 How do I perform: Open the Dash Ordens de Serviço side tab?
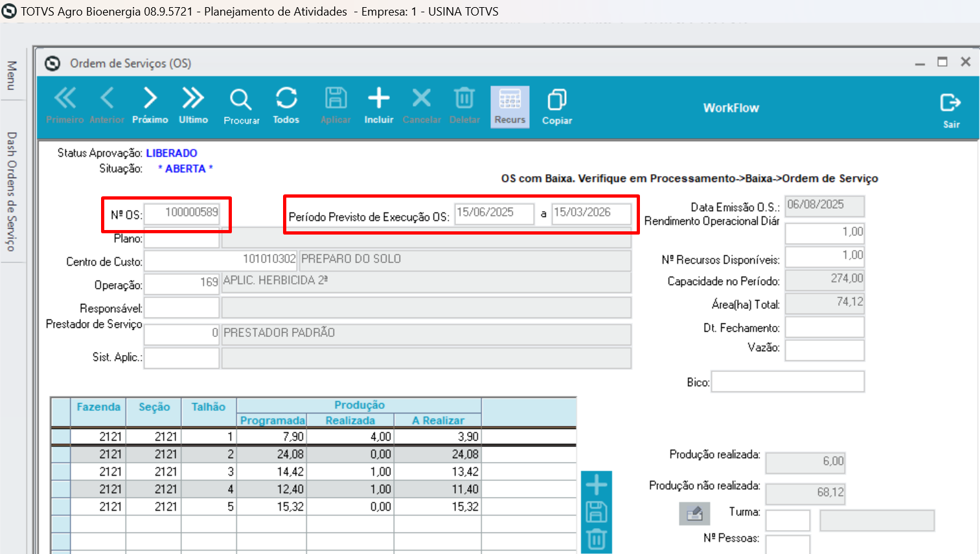point(11,192)
